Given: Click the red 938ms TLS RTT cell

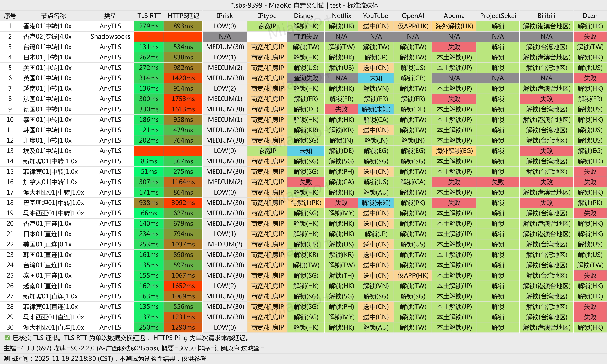Looking at the screenshot, I should pos(149,203).
